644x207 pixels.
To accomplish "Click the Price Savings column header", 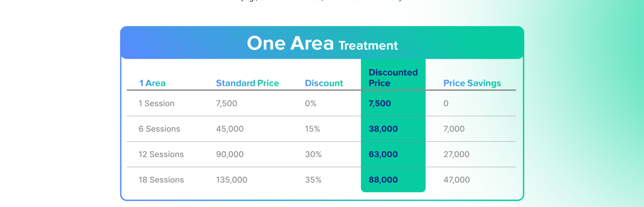I will click(472, 83).
